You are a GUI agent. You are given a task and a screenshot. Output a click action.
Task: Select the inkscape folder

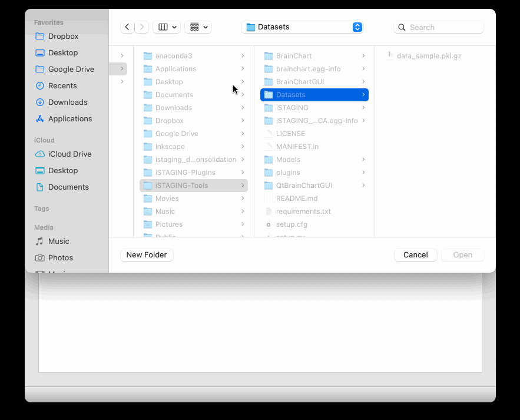click(x=194, y=146)
